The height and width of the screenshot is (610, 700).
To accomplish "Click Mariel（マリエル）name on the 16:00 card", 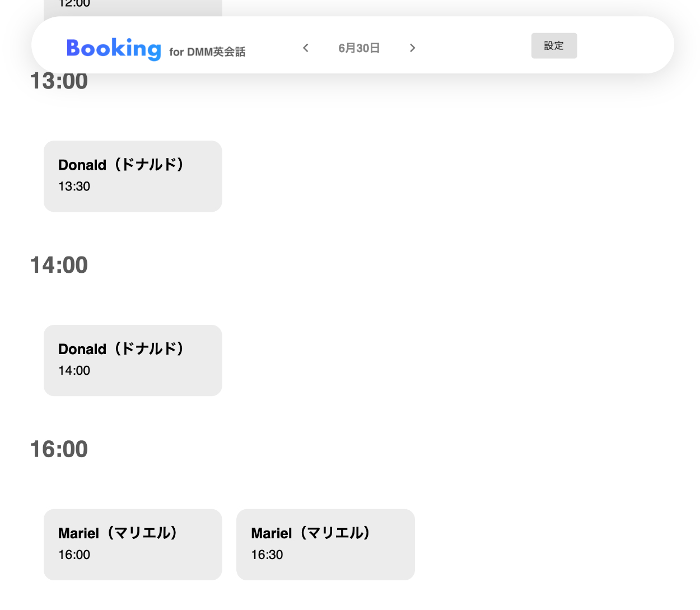I will 118,533.
